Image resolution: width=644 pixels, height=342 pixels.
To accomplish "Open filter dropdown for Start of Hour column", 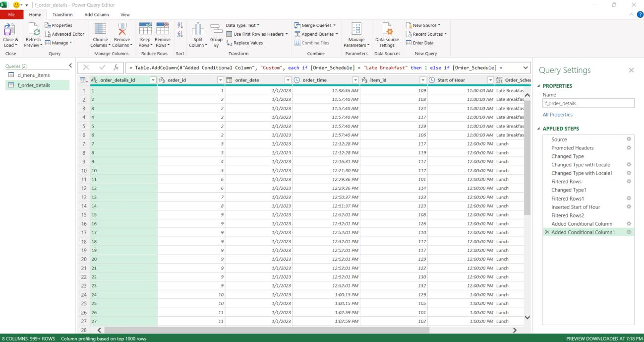I will [490, 80].
